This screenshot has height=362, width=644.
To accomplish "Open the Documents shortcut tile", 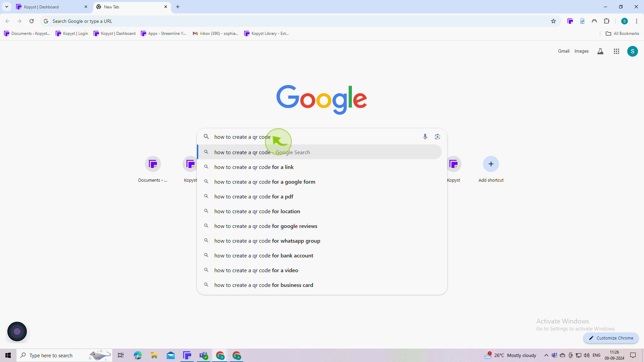I will 153,169.
